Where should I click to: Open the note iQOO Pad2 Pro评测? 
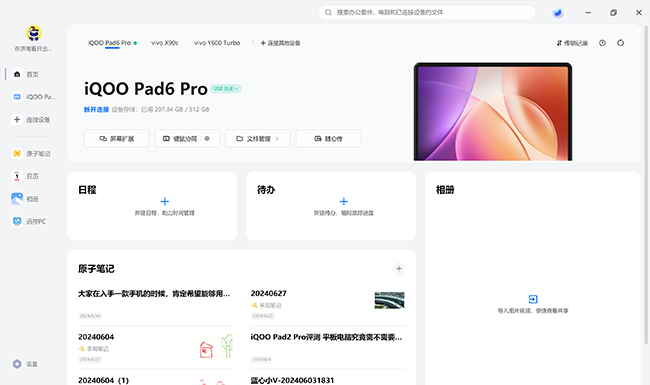click(x=328, y=348)
